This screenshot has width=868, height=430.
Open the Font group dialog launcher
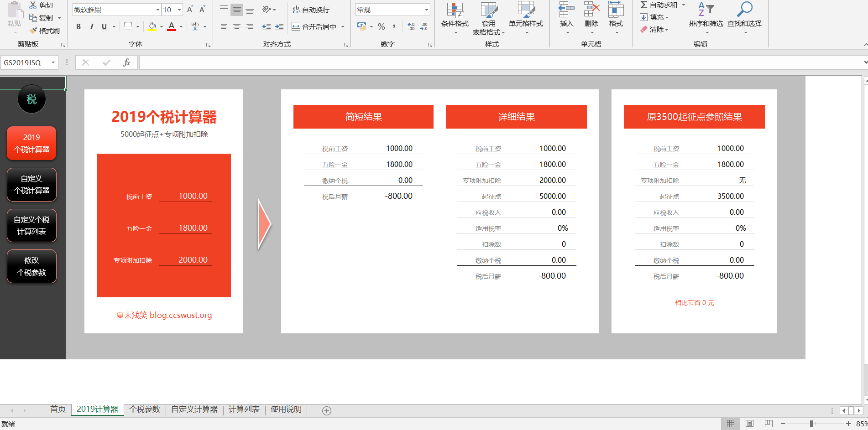(x=209, y=45)
